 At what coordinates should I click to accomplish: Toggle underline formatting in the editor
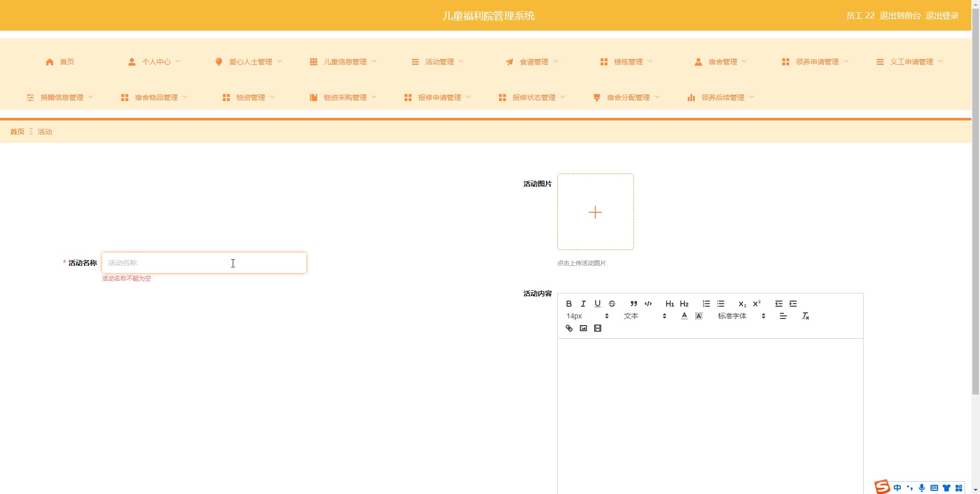[x=598, y=304]
